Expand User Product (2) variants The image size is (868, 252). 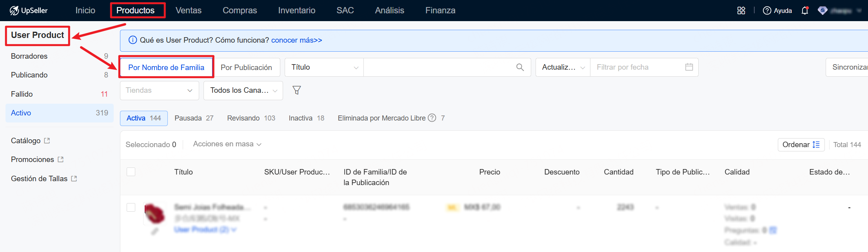pos(205,230)
